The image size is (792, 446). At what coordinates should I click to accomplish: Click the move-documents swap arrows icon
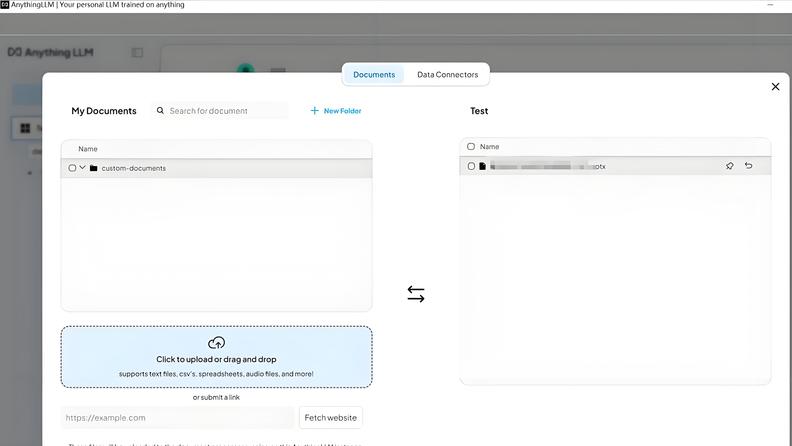(x=416, y=294)
